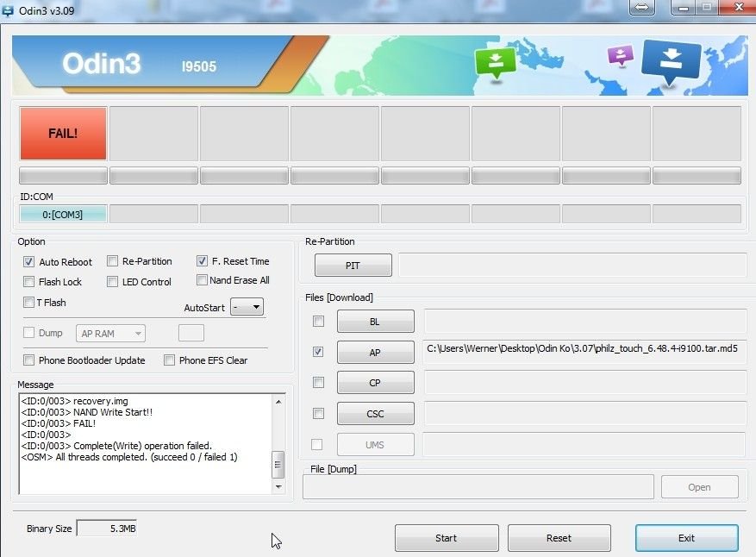
Task: Click the Odin3 logo text in banner
Action: coord(101,64)
